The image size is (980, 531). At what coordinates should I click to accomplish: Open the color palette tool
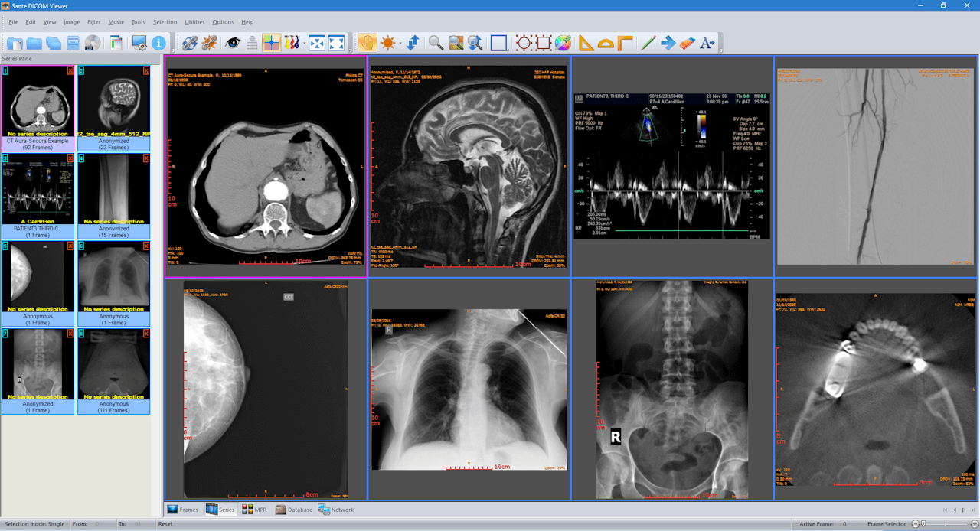coord(562,43)
